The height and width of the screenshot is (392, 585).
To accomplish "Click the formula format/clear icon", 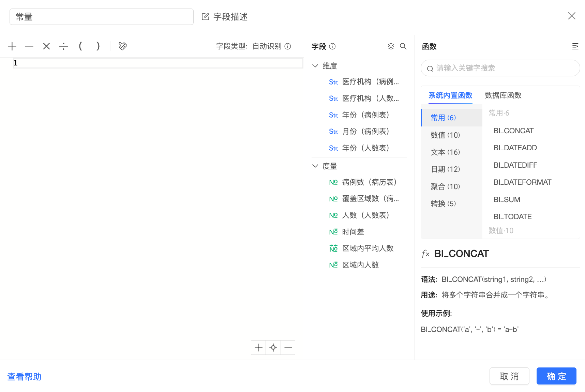I will pyautogui.click(x=123, y=46).
